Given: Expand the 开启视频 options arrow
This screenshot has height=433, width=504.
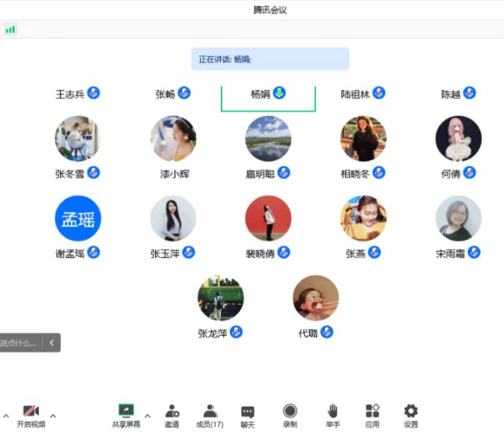Looking at the screenshot, I should (52, 415).
